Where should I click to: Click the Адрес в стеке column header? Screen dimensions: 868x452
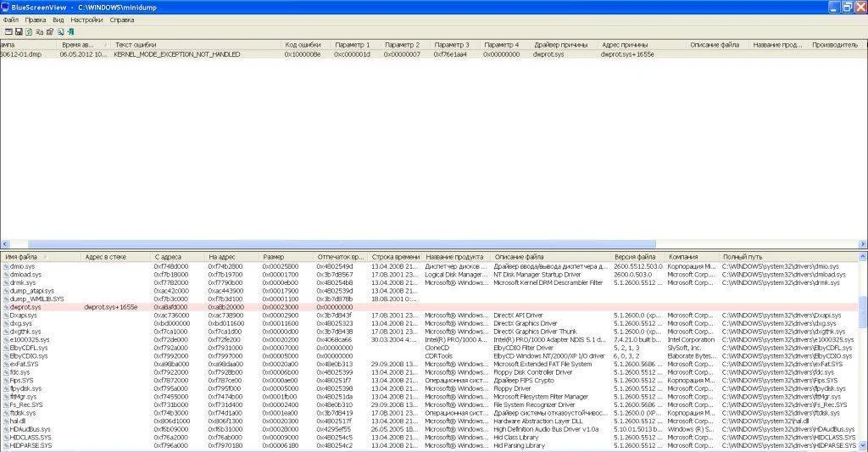click(115, 257)
